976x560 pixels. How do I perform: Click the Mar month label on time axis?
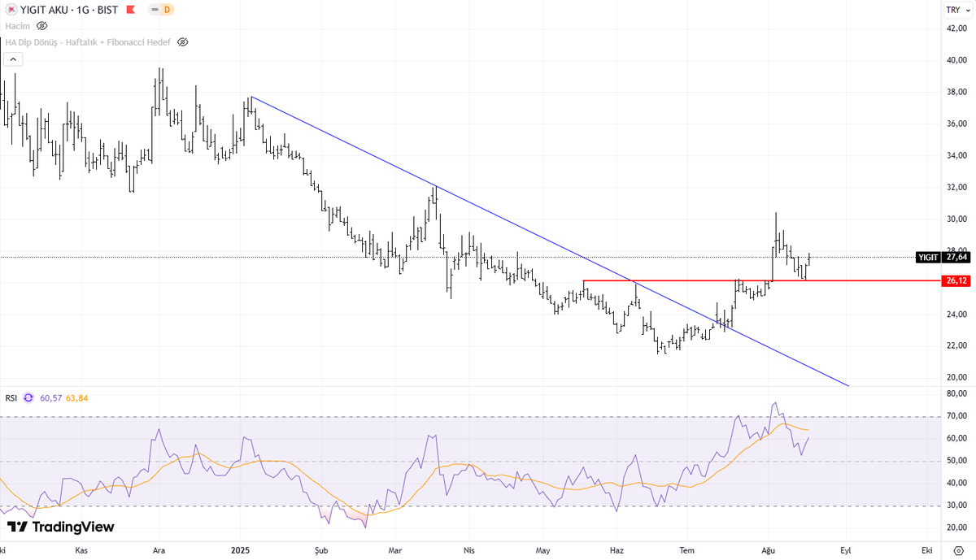(x=395, y=550)
